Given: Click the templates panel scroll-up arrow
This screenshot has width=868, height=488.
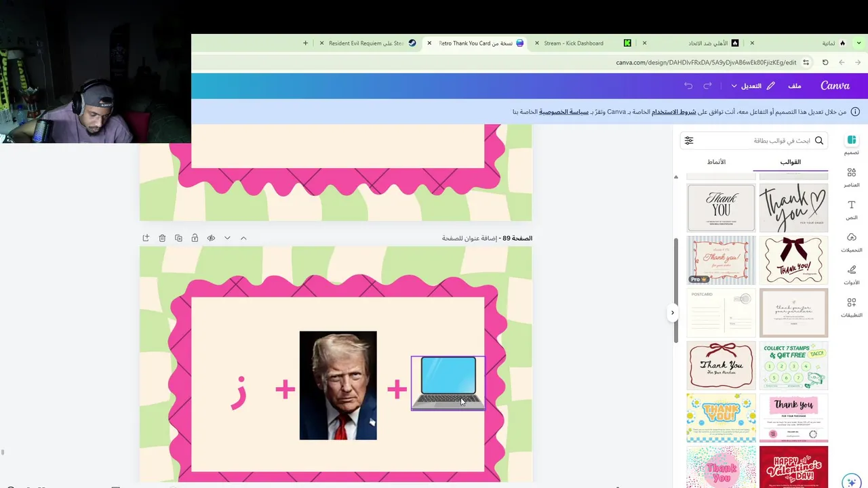Looking at the screenshot, I should click(676, 177).
